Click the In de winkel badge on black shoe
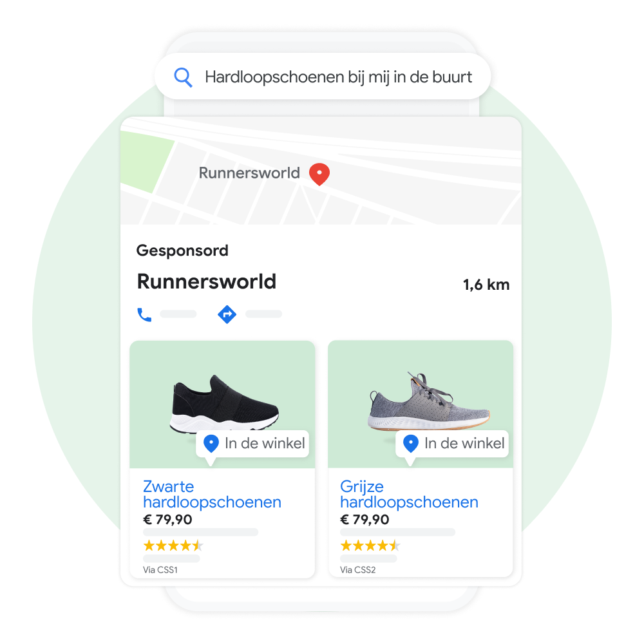The height and width of the screenshot is (644, 644). click(x=252, y=444)
